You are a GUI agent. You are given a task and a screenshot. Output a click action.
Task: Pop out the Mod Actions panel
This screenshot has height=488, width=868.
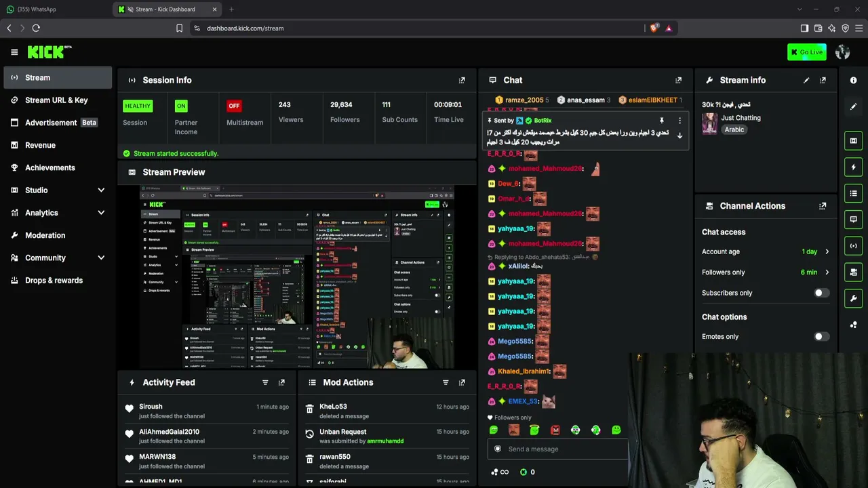(462, 382)
